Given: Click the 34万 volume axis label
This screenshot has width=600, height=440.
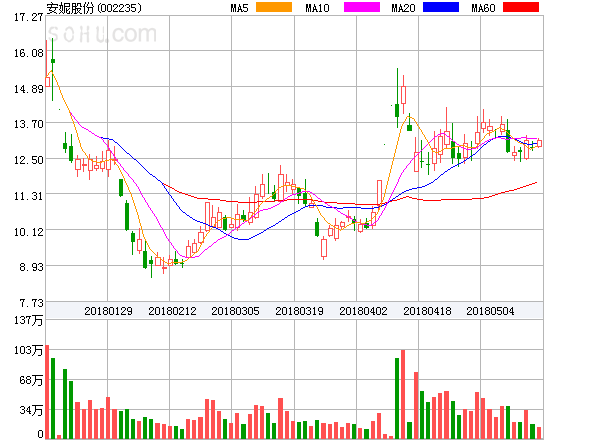Looking at the screenshot, I should point(31,410).
